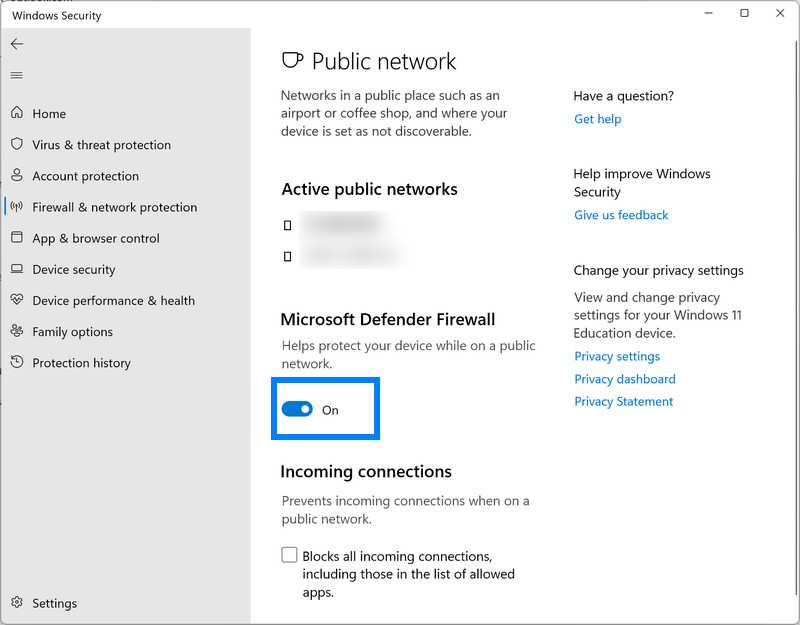Open the Privacy Statement link
Screen dimensions: 800x625
[623, 402]
